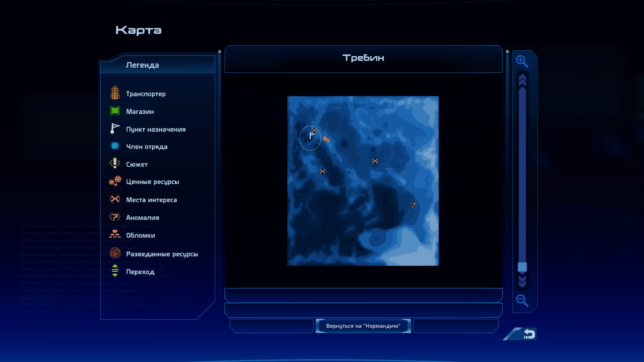This screenshot has height=362, width=644.
Task: Click the Переход arrows icon in legend
Action: tap(115, 270)
